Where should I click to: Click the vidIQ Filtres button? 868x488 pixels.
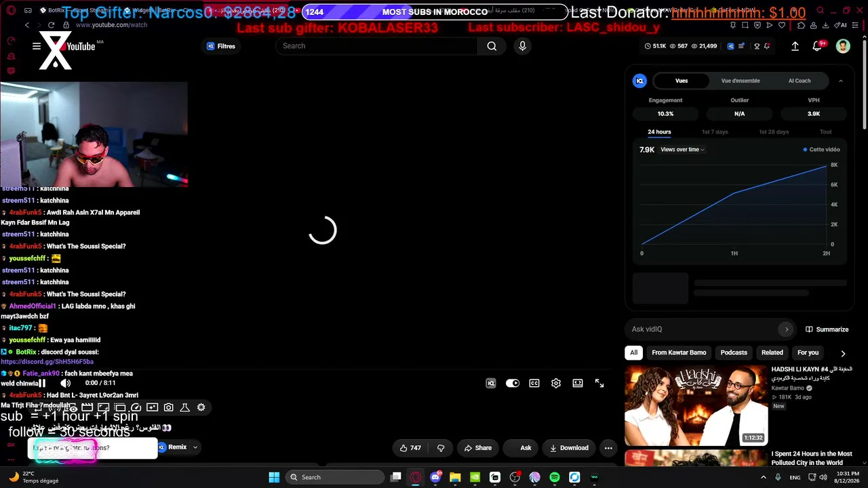(221, 46)
